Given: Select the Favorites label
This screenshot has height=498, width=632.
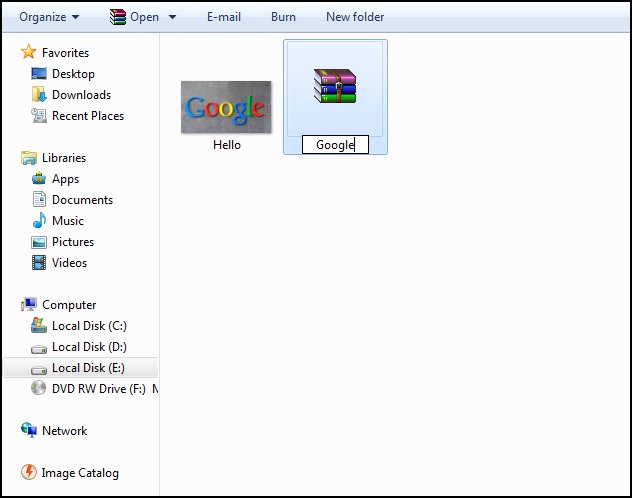Looking at the screenshot, I should (x=65, y=53).
